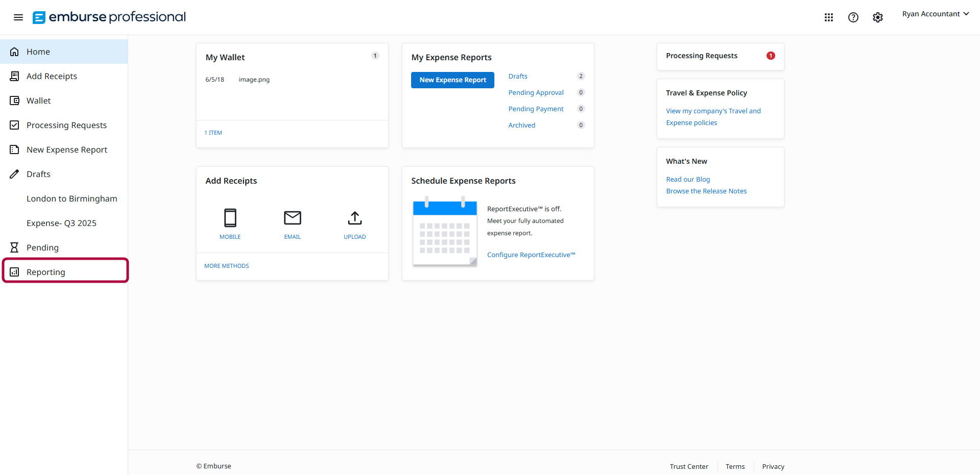The height and width of the screenshot is (475, 980).
Task: Open the help question mark icon
Action: click(x=853, y=17)
